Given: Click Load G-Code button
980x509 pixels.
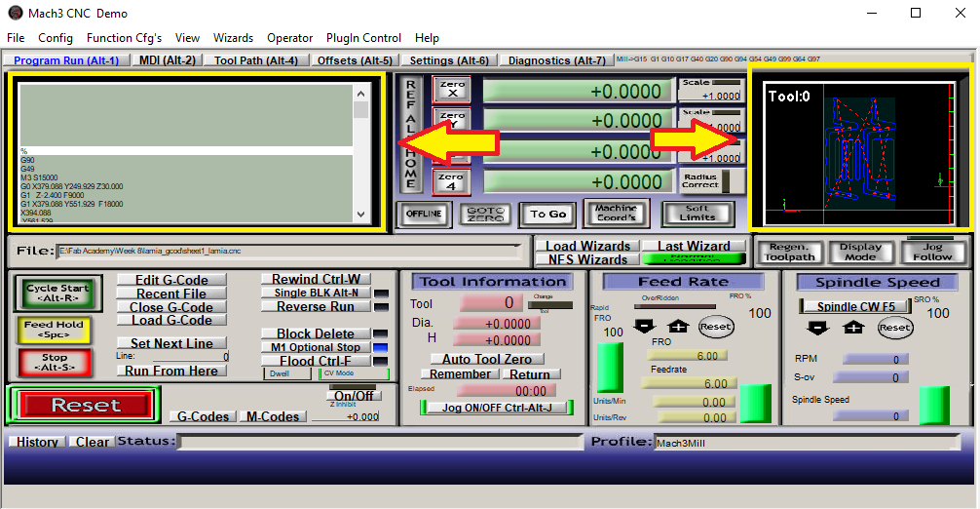Looking at the screenshot, I should pos(171,320).
